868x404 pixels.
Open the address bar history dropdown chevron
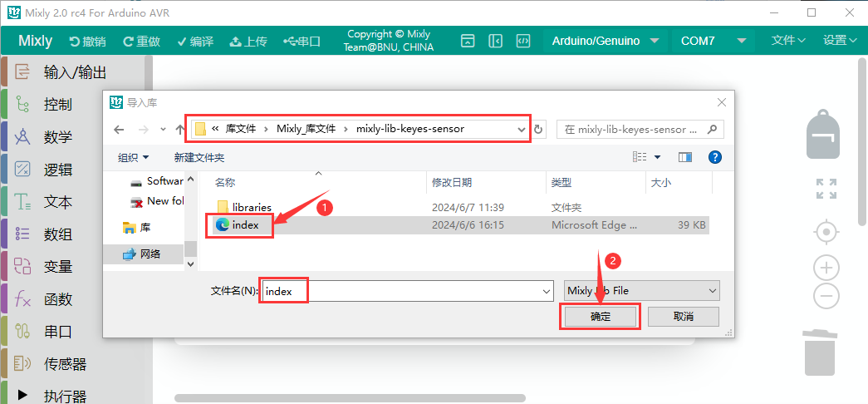coord(521,130)
